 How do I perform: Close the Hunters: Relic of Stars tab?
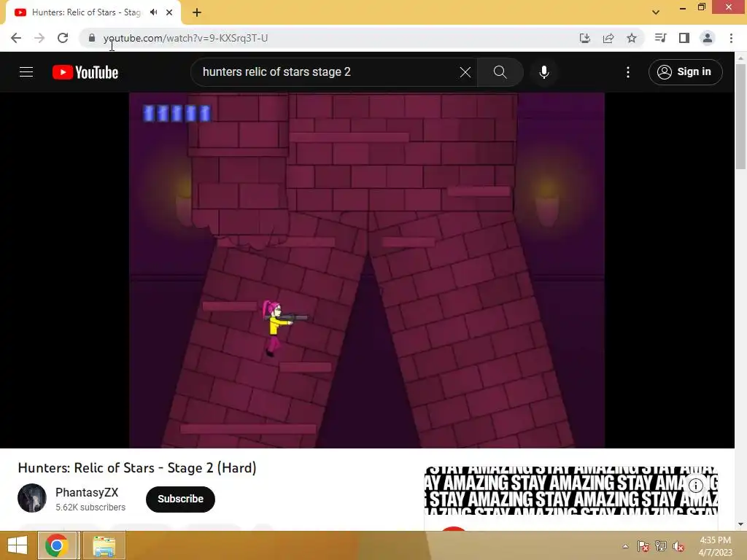click(x=169, y=12)
